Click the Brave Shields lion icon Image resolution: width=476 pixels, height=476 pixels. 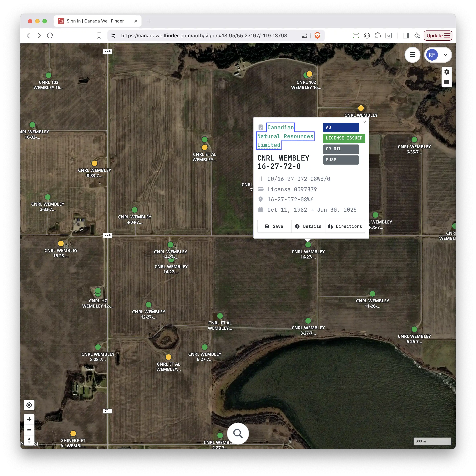point(317,36)
